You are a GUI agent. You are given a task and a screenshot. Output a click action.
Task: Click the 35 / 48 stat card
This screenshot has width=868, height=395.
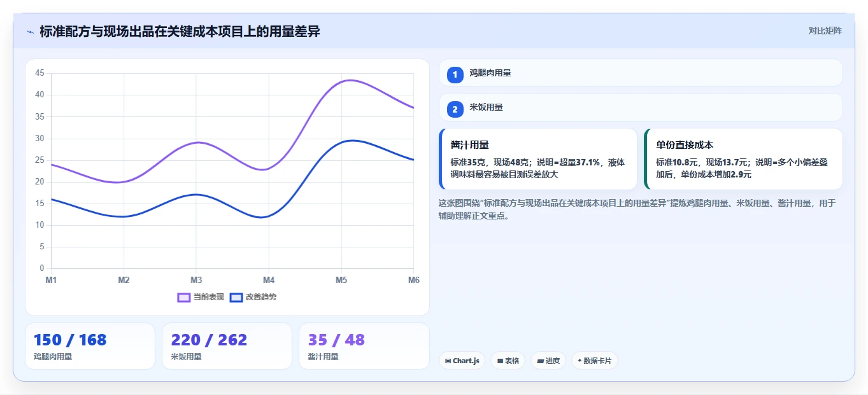click(364, 346)
